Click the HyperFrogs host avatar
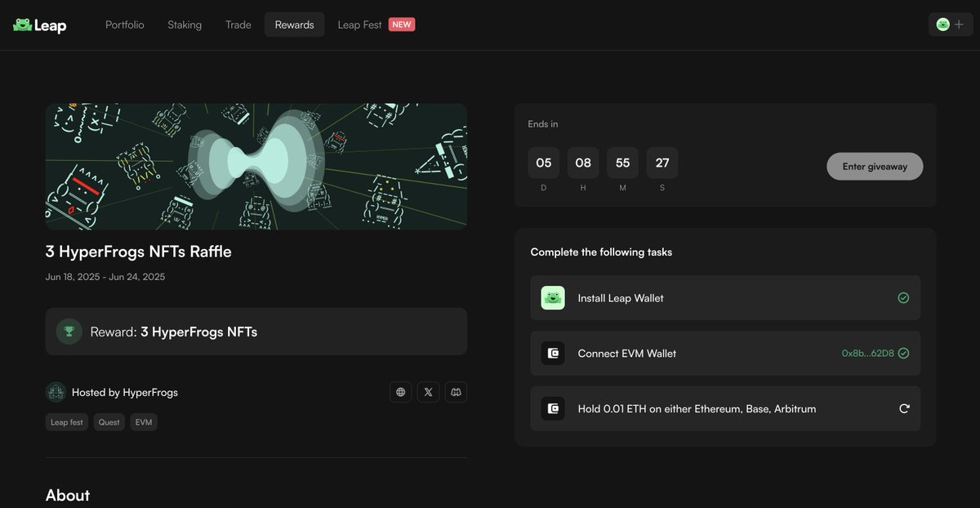Screen dimensions: 980x508 [x=56, y=392]
